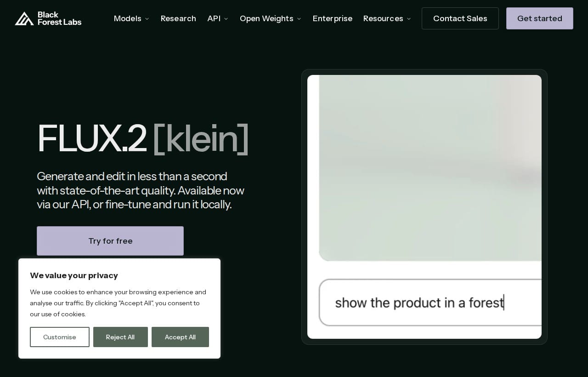Navigate to Enterprise

point(333,18)
